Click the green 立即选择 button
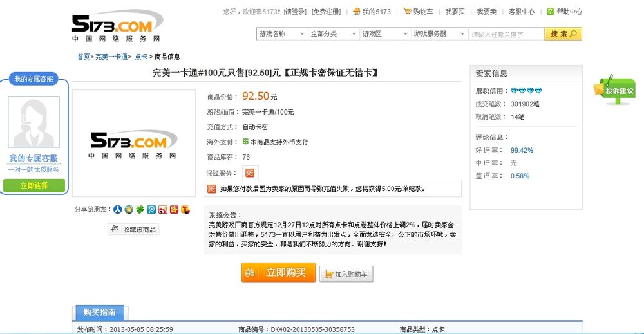Viewport: 644px width, 334px height. 34,185
